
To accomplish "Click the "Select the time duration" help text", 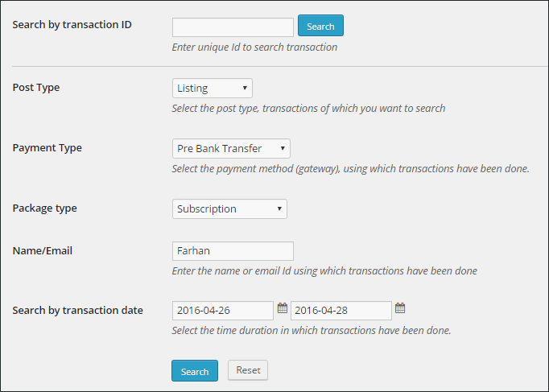I will point(312,330).
